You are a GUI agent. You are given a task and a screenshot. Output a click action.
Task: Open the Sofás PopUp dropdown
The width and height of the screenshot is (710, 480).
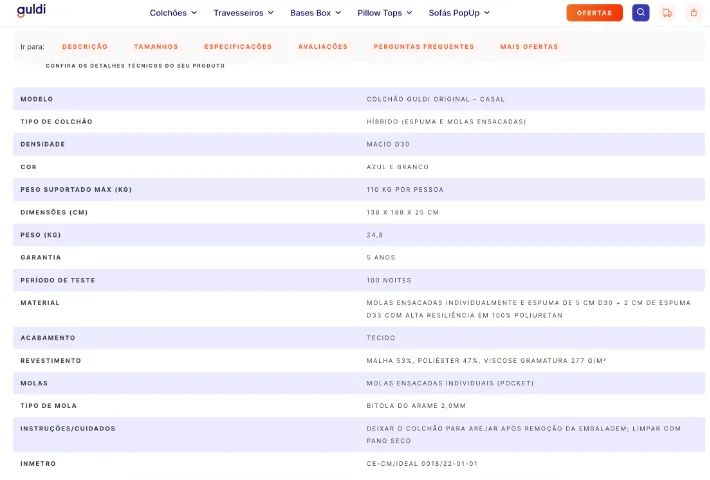(459, 13)
